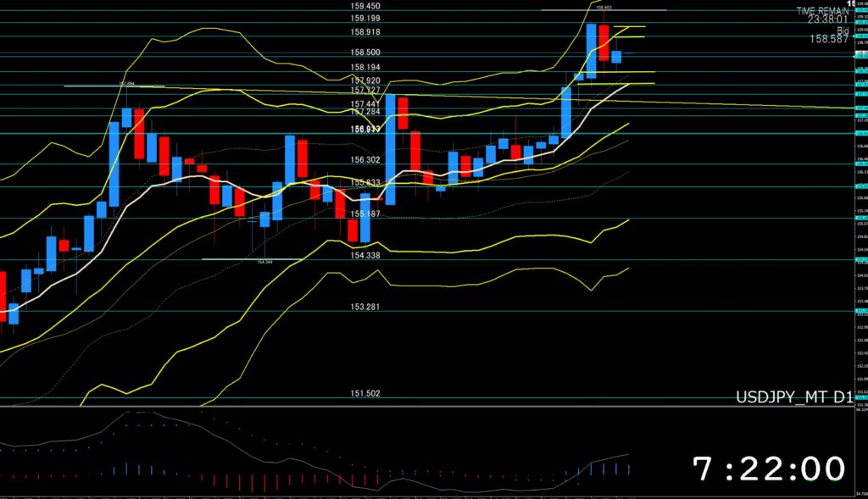The width and height of the screenshot is (868, 499).
Task: Select the 159.453 high marker label
Action: click(x=603, y=8)
